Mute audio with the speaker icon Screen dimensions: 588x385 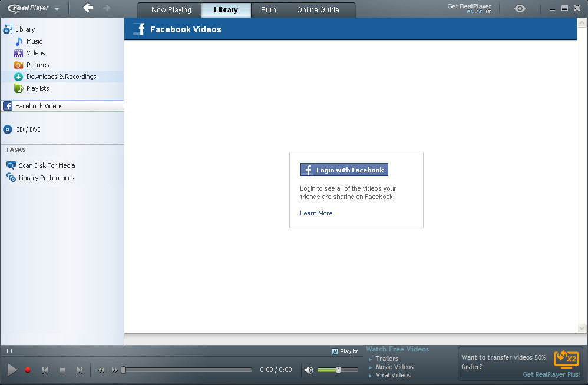309,370
